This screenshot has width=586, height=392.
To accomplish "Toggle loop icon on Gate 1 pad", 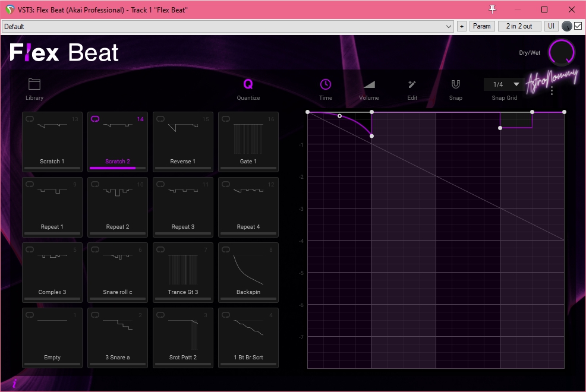I will point(226,119).
